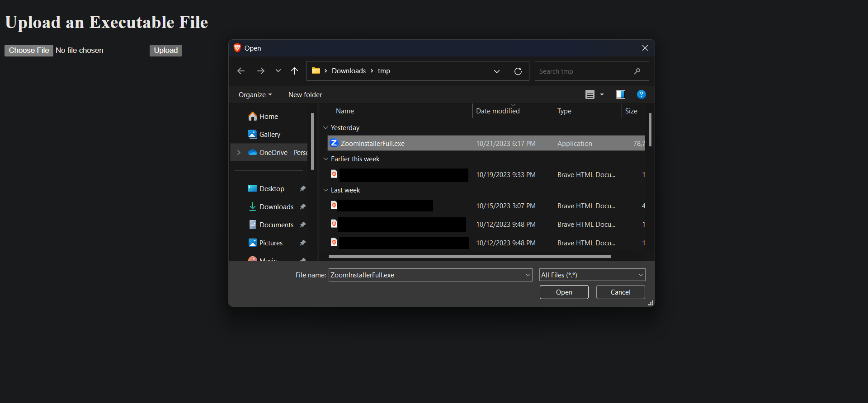Click the Back navigation arrow

pyautogui.click(x=241, y=71)
